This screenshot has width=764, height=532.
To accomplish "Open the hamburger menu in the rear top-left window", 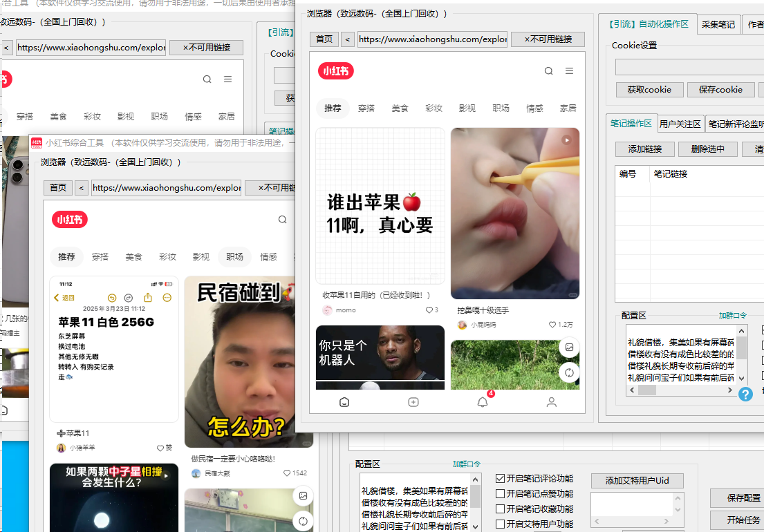I will [x=227, y=79].
